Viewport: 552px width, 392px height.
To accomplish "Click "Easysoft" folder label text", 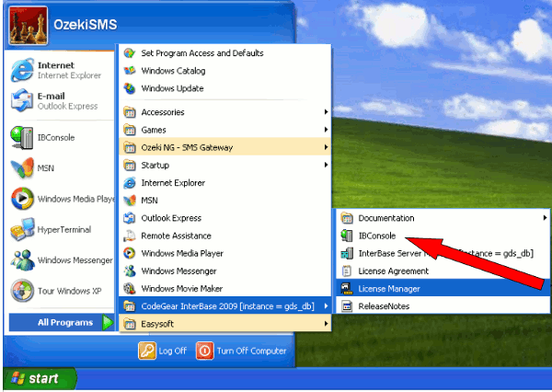I will (x=157, y=324).
